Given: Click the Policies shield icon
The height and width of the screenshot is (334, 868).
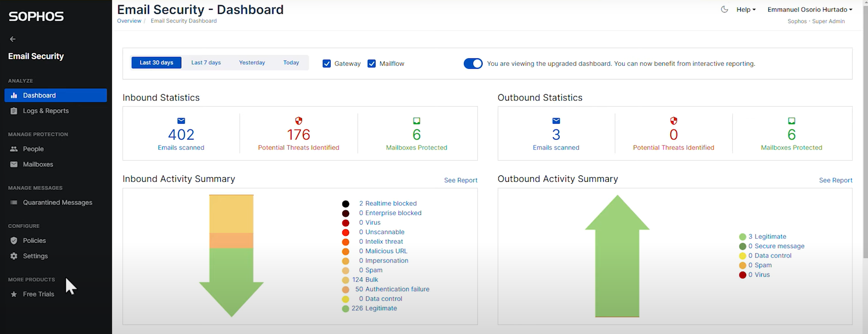Looking at the screenshot, I should (x=14, y=241).
